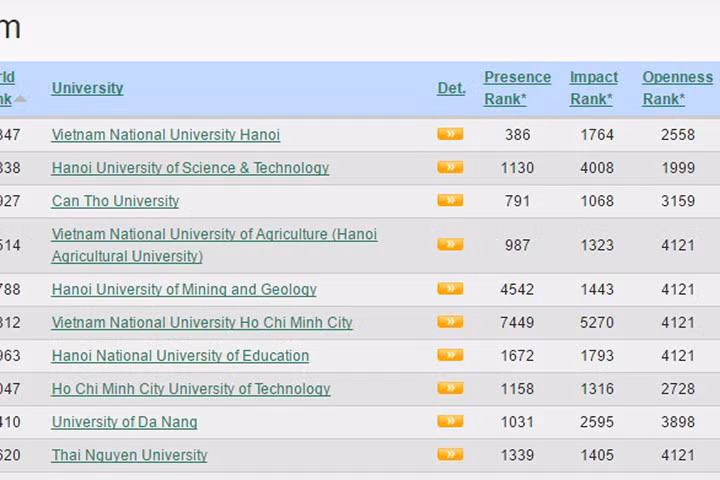The image size is (720, 480).
Task: Click details icon for Hanoi University of Mining and Geology
Action: (450, 289)
